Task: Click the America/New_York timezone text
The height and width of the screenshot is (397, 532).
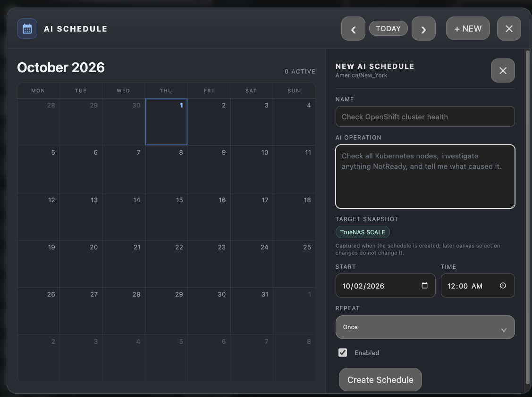Action: pos(361,75)
